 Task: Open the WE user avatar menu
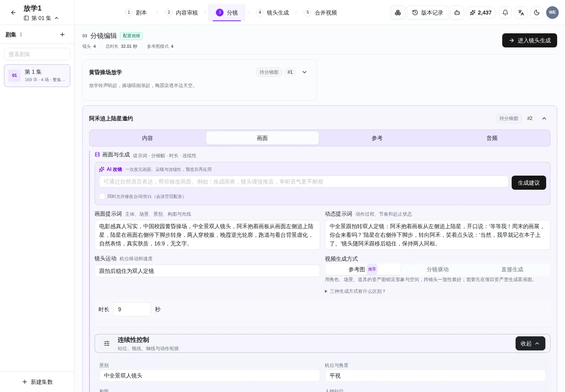pos(552,13)
